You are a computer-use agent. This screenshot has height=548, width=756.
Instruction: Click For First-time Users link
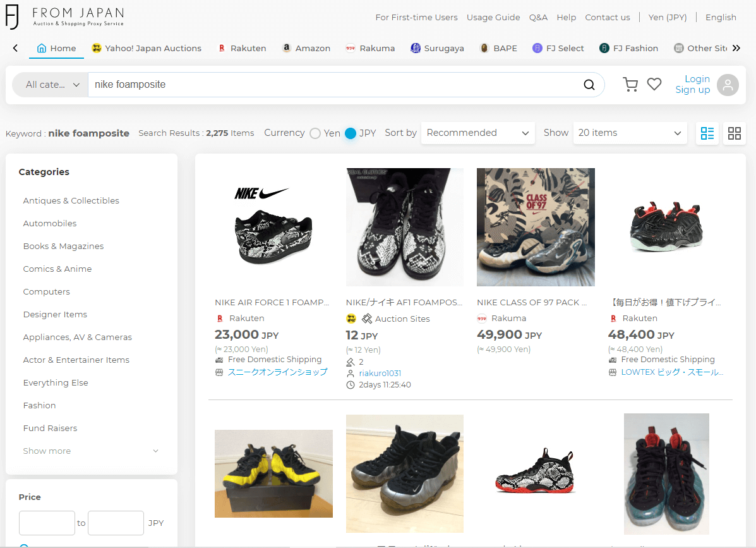click(x=417, y=17)
